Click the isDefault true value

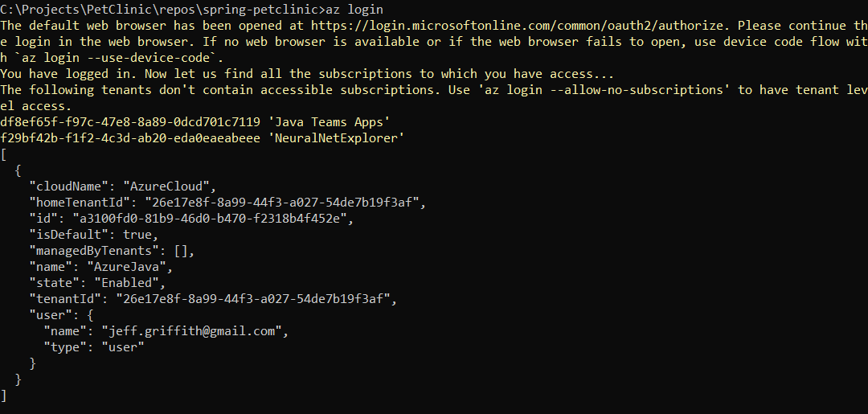pos(137,235)
